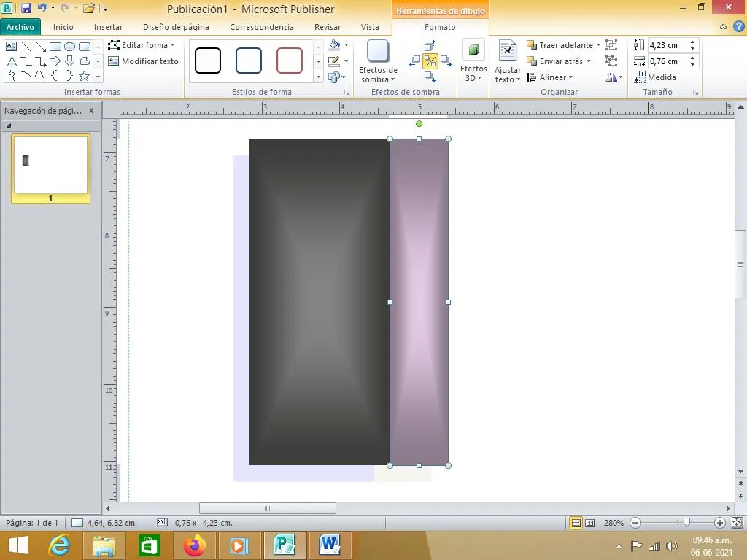This screenshot has width=747, height=560.
Task: Select the elbow connector shape
Action: point(26,61)
